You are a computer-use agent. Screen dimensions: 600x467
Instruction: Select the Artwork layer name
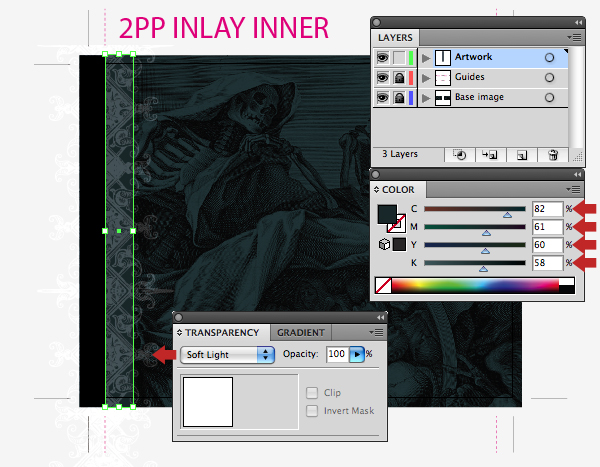[473, 57]
